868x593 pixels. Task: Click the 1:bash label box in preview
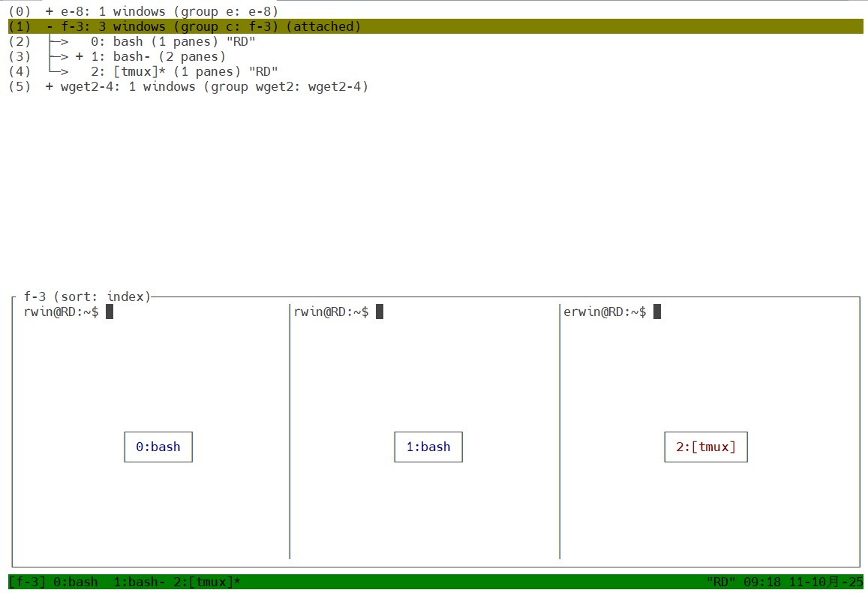[428, 447]
